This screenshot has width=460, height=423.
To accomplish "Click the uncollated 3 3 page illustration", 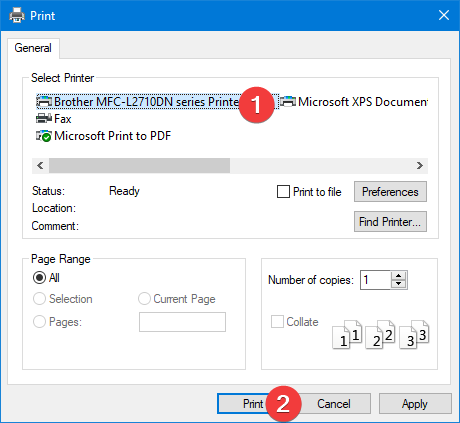I will (x=414, y=334).
